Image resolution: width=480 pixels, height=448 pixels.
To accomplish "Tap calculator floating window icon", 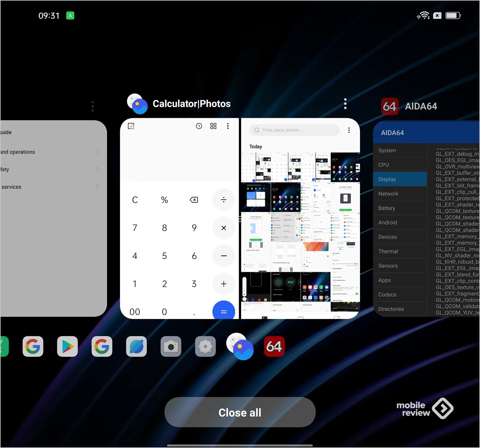I will (x=131, y=126).
